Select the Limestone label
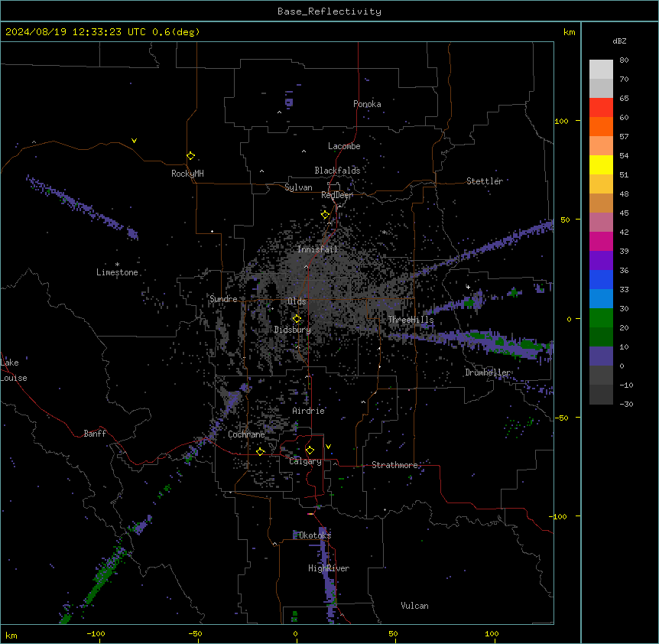This screenshot has height=644, width=659. 117,272
